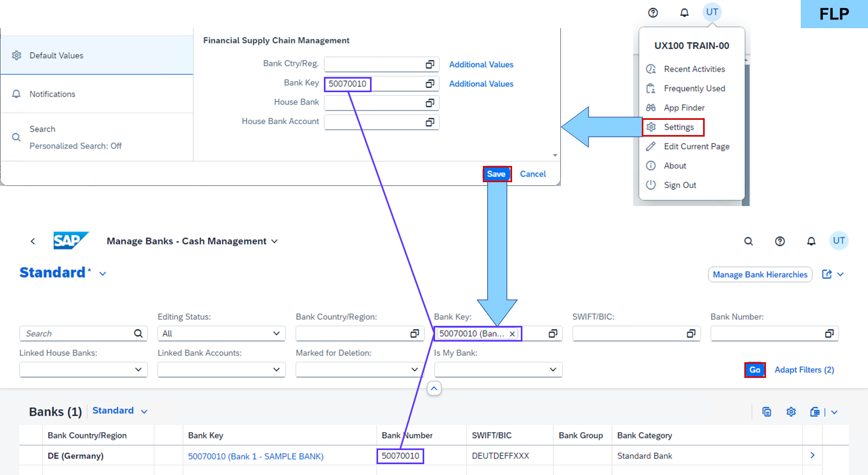Open UT avatar in Manage Banks header
The image size is (868, 475).
tap(839, 241)
